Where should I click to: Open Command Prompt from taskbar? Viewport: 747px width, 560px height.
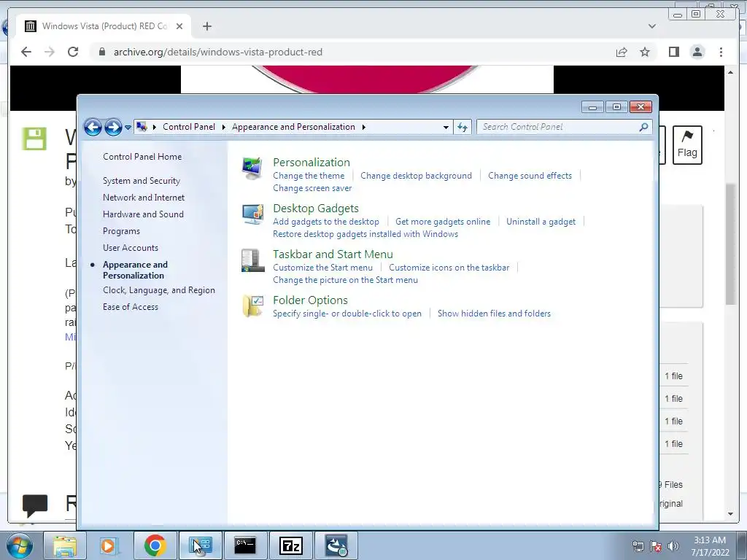pos(245,545)
